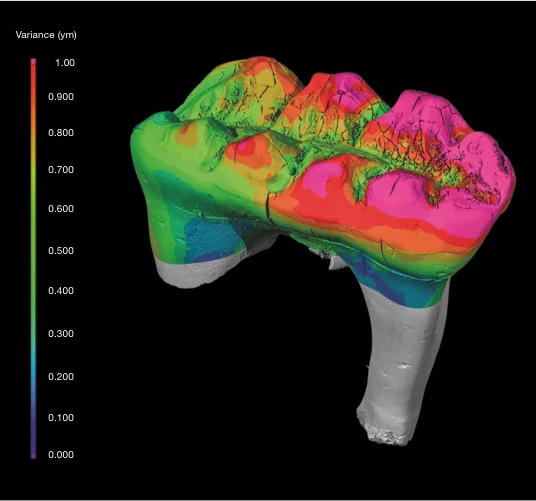This screenshot has height=501, width=536.
Task: Select the 1.00 scale label
Action: click(x=65, y=63)
